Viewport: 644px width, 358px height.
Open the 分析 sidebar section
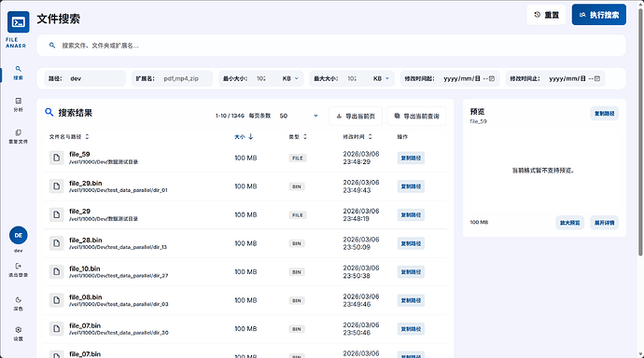(18, 104)
